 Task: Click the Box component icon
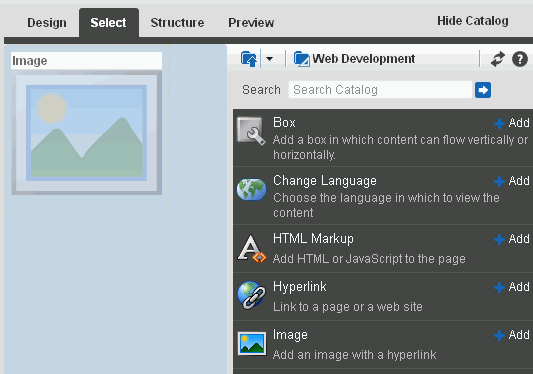click(251, 131)
